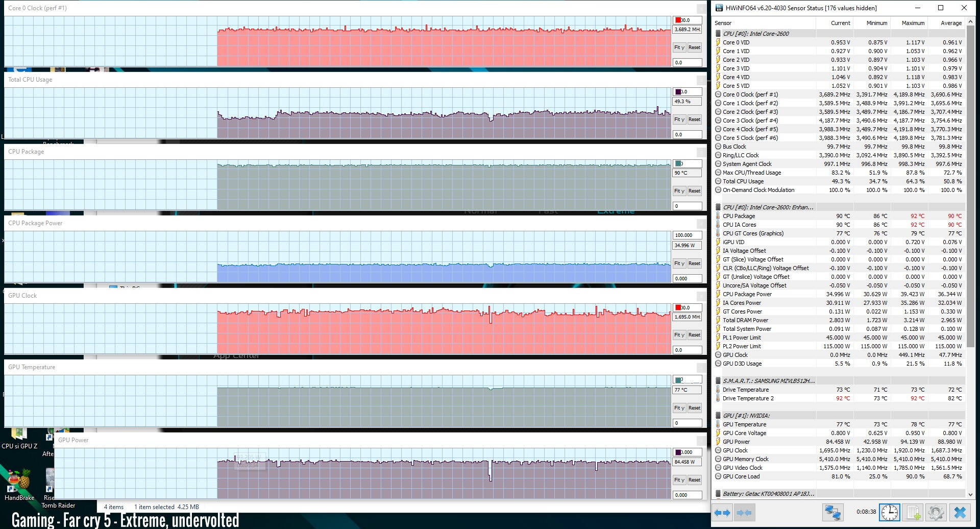
Task: Click Fit y in GPU Temperature graph
Action: pyautogui.click(x=679, y=408)
